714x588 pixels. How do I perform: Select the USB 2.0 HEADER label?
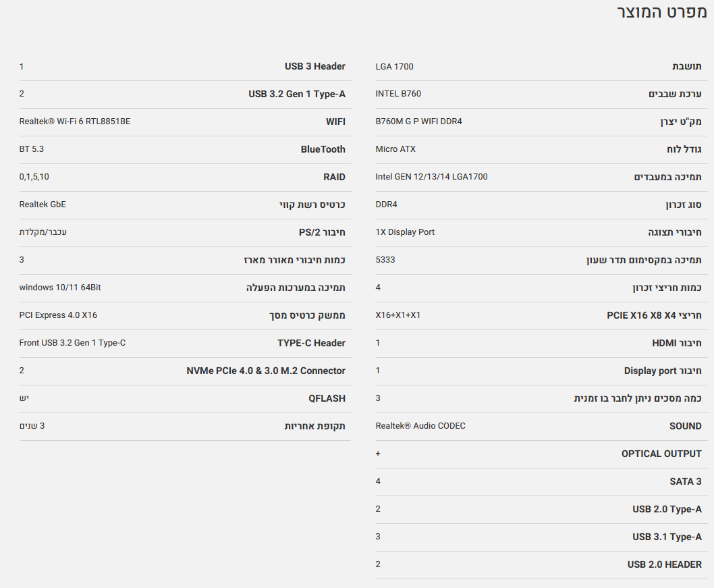[664, 564]
